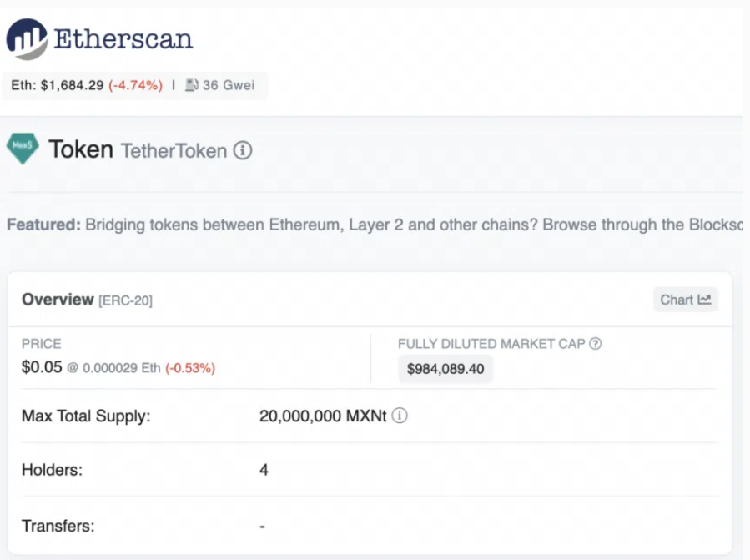Screen dimensions: 750x560
Task: Click the TetherToken name text
Action: pyautogui.click(x=174, y=151)
